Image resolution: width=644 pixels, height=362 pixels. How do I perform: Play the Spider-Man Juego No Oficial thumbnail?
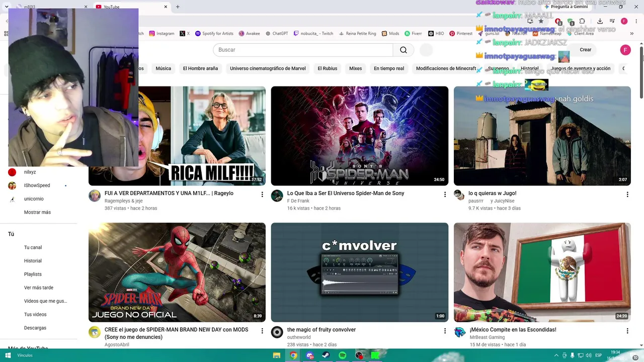click(x=177, y=273)
